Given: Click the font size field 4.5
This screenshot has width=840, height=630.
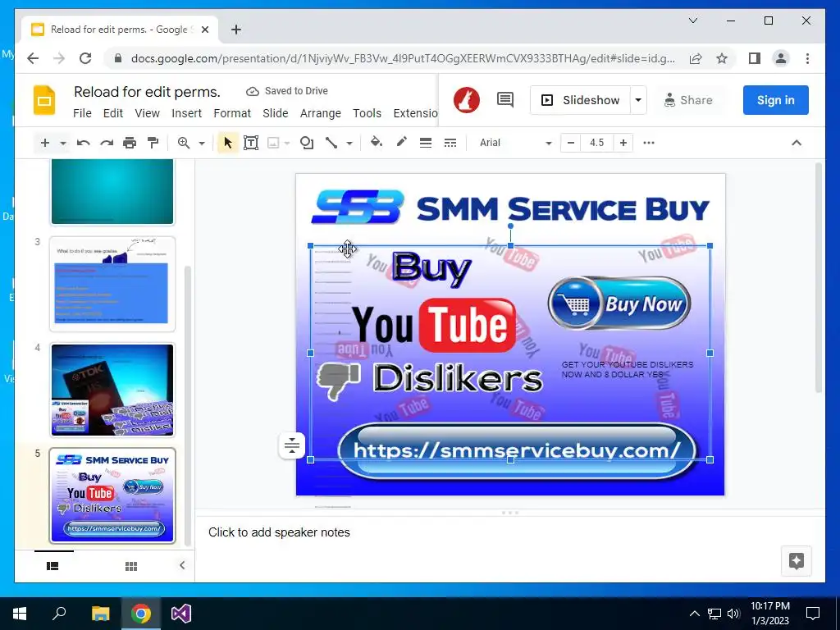Looking at the screenshot, I should coord(597,143).
